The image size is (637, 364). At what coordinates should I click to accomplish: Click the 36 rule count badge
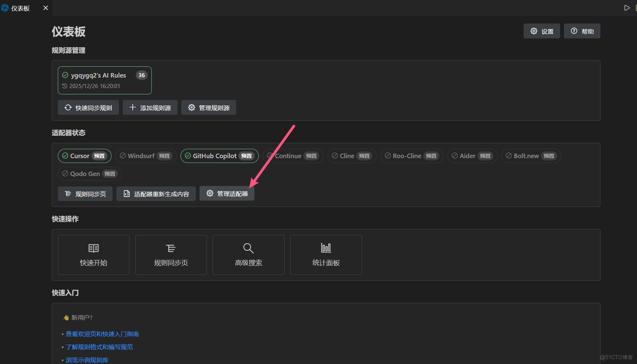coord(142,75)
